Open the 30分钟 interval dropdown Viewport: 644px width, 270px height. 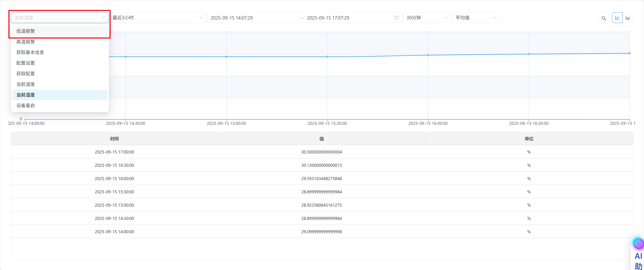(427, 18)
